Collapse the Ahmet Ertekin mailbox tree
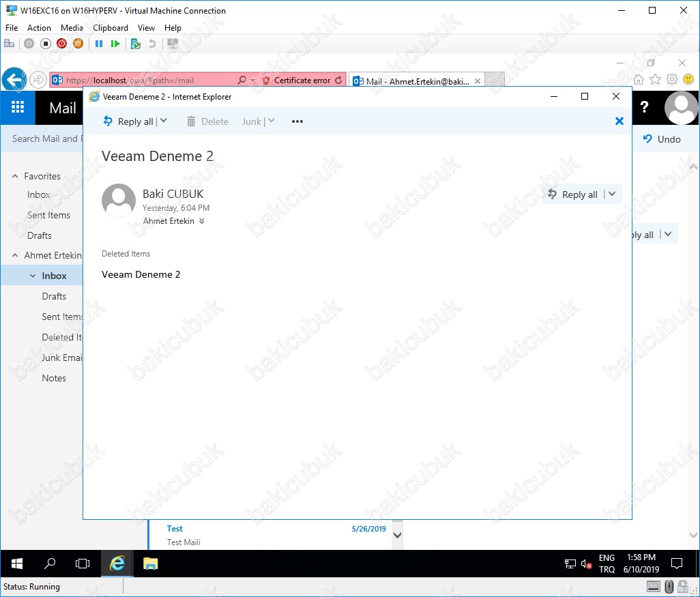 [x=15, y=255]
